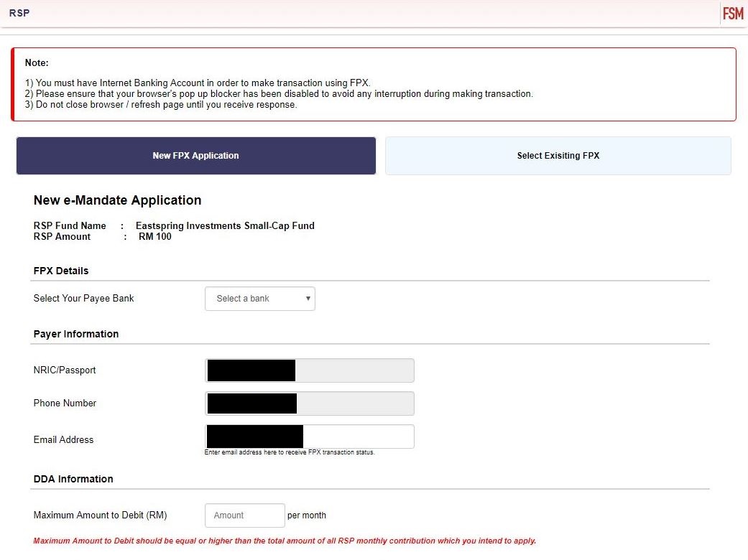Screen dimensions: 748x560
Task: Click the NRIC/Passport field
Action: [x=310, y=370]
